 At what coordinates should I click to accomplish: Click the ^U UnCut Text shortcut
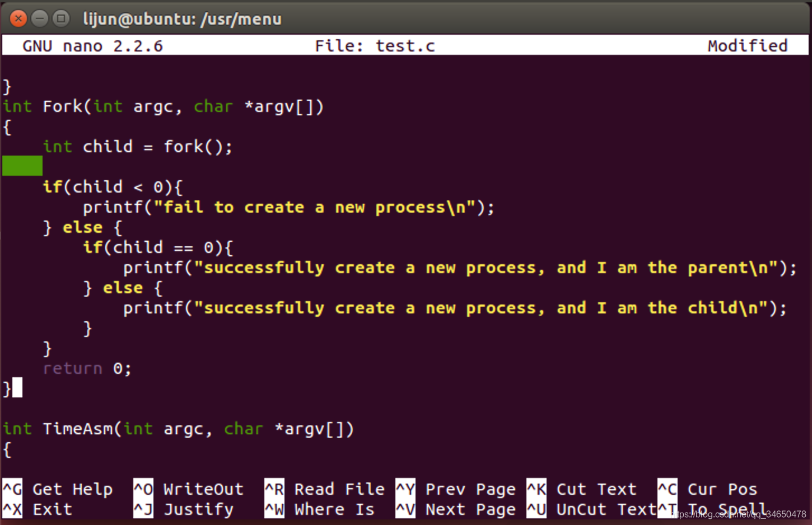[x=592, y=509]
